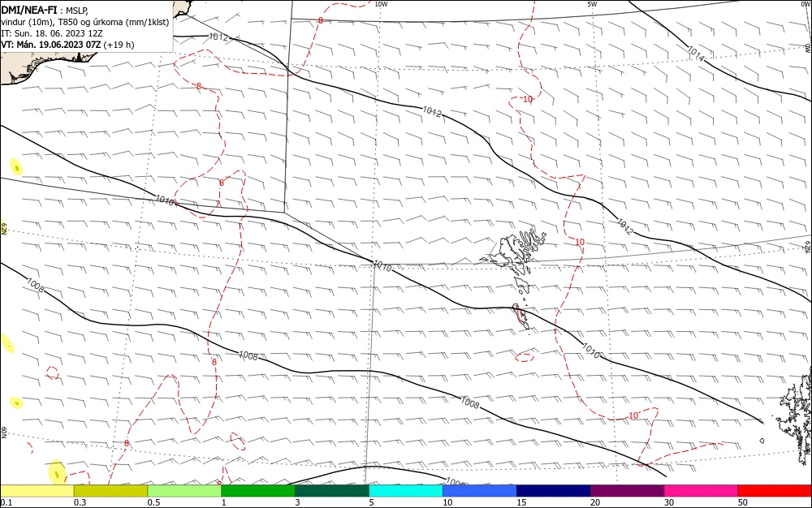Select the green 1–3 legend swatch

258,491
